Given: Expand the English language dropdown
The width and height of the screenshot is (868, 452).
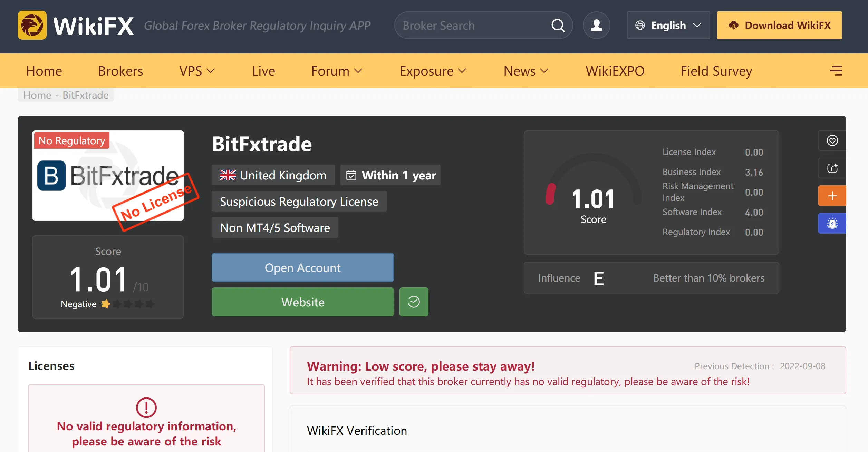Looking at the screenshot, I should point(668,25).
